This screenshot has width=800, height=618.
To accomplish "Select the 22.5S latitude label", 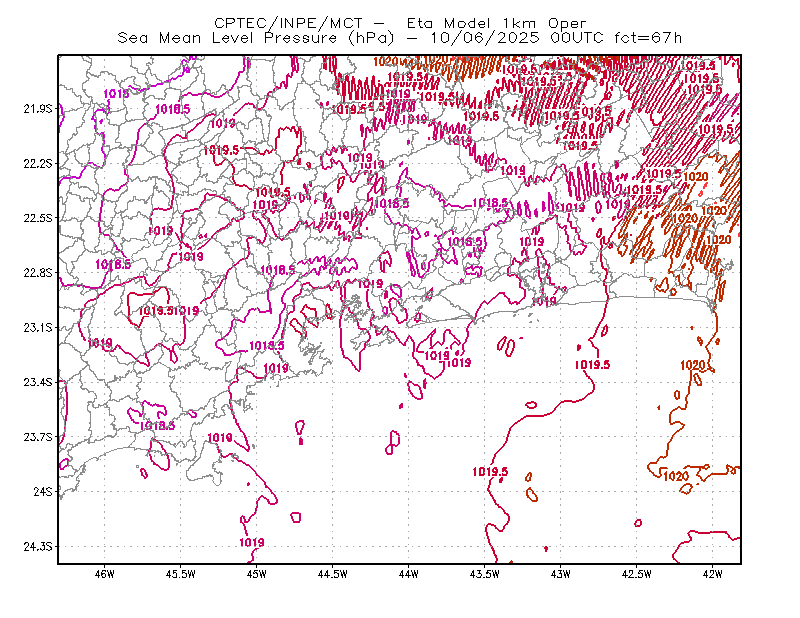I will pos(38,218).
